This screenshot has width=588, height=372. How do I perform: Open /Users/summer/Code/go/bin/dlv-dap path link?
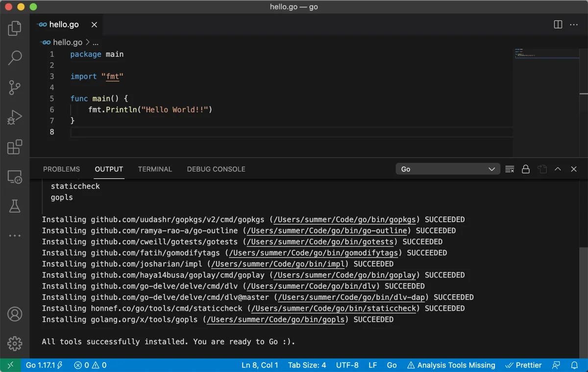[351, 297]
